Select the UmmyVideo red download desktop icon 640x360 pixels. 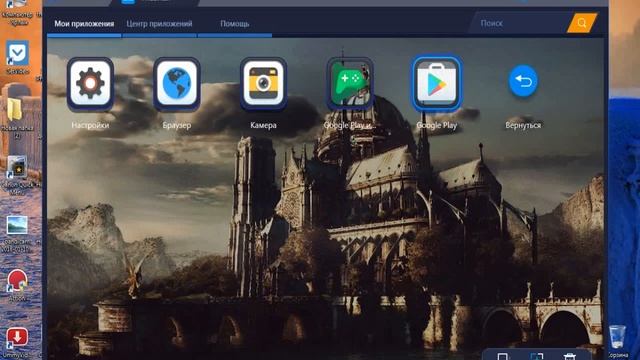17,342
